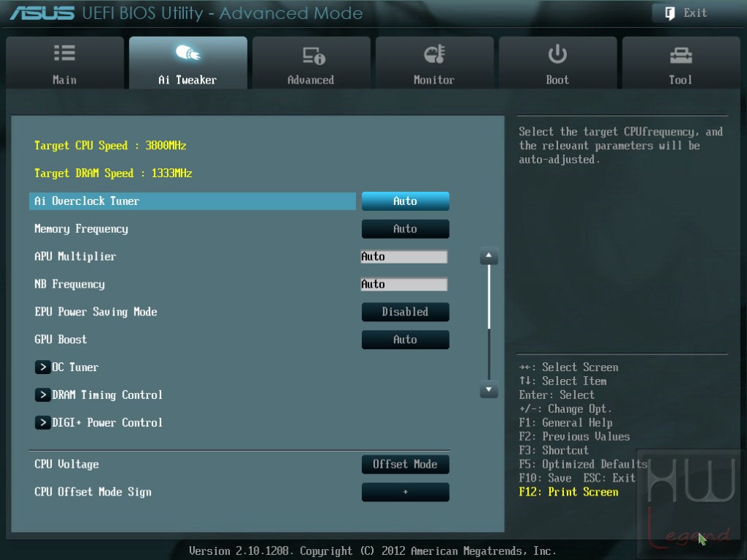Click the APU Multiplier input field
747x560 pixels.
[404, 257]
